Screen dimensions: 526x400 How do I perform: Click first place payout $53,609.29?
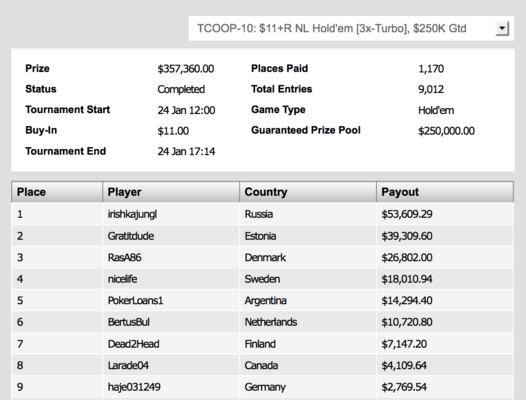pos(407,214)
